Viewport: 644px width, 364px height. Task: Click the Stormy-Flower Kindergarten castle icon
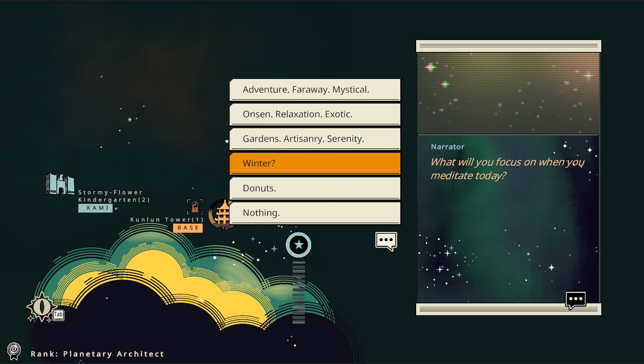60,184
